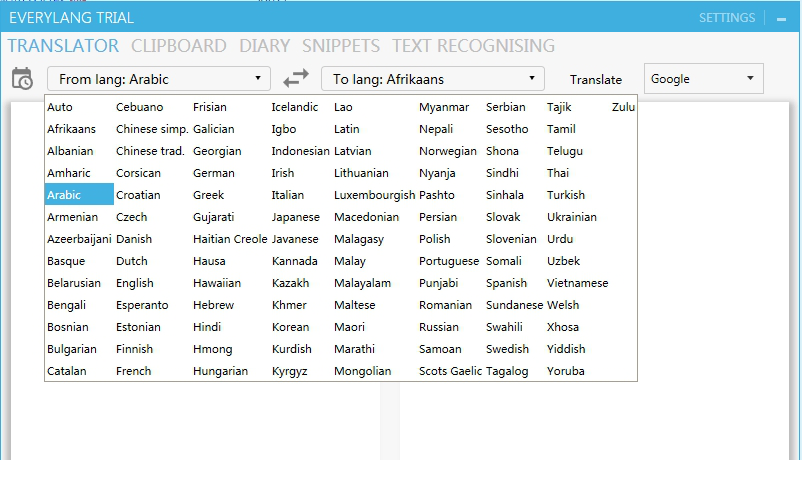Select the Translator tab
This screenshot has width=802, height=478.
tap(63, 46)
